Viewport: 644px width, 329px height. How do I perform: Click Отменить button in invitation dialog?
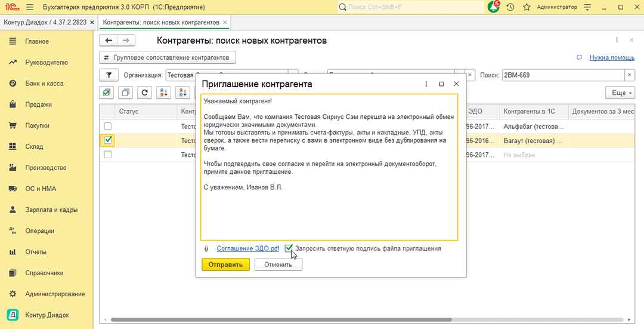(278, 265)
